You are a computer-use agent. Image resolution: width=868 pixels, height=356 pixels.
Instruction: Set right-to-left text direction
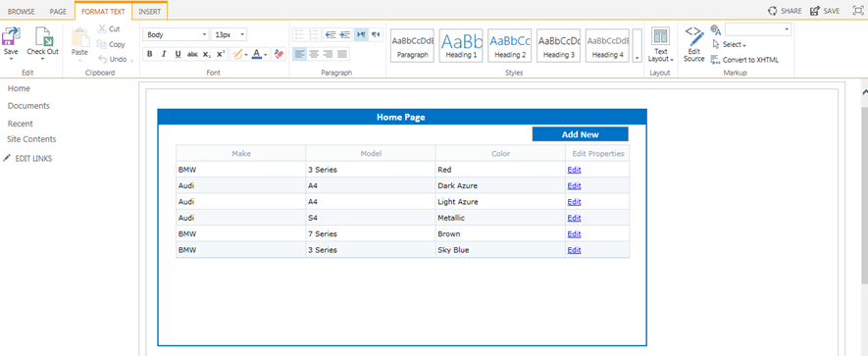pyautogui.click(x=376, y=34)
